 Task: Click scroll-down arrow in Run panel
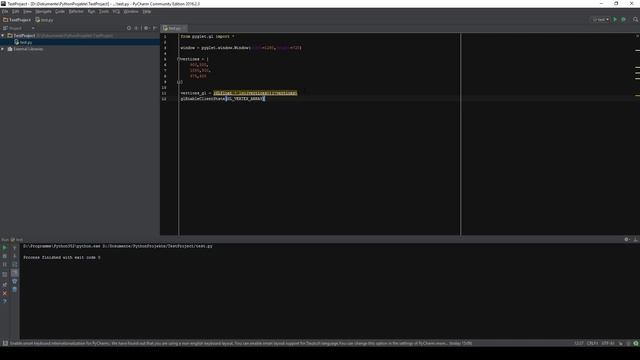click(15, 256)
